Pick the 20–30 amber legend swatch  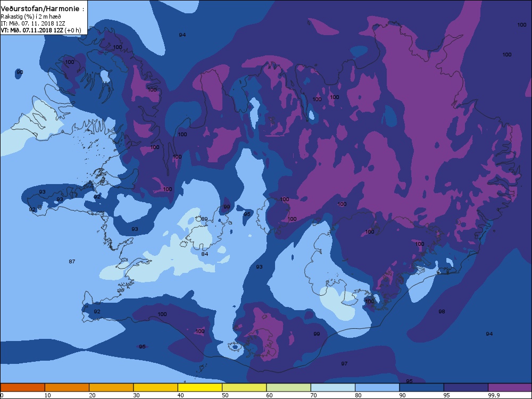click(x=111, y=387)
